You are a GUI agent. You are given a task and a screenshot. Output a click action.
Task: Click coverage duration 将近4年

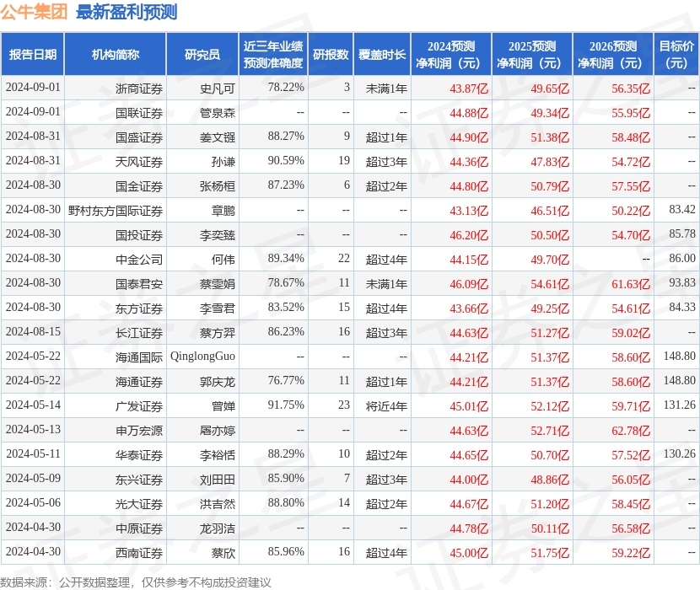(x=386, y=406)
